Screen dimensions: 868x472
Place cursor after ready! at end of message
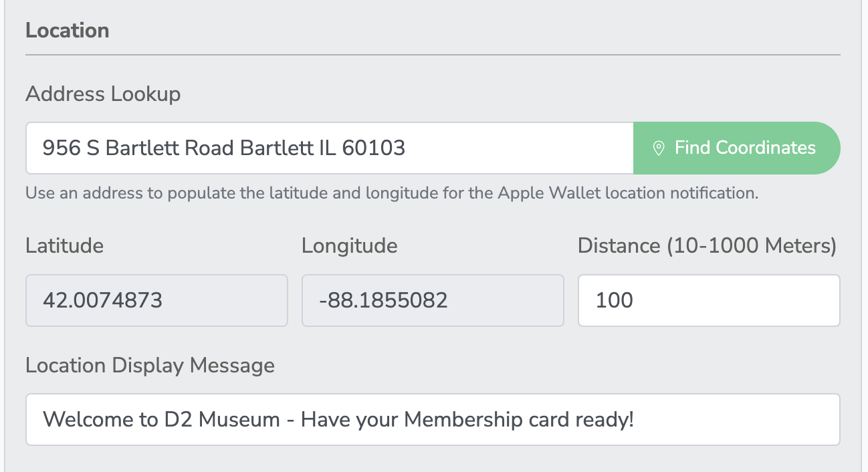(x=635, y=420)
